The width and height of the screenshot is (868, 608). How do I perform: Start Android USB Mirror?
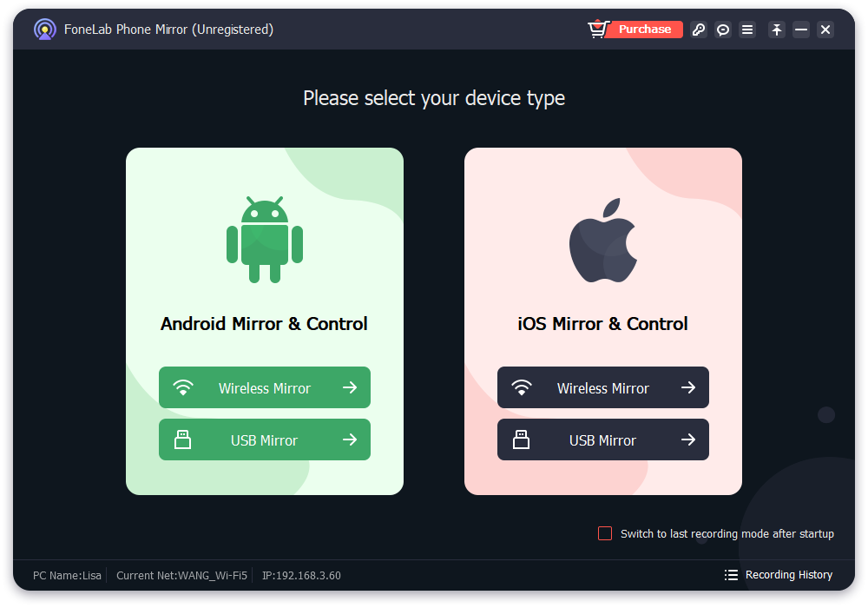tap(265, 439)
